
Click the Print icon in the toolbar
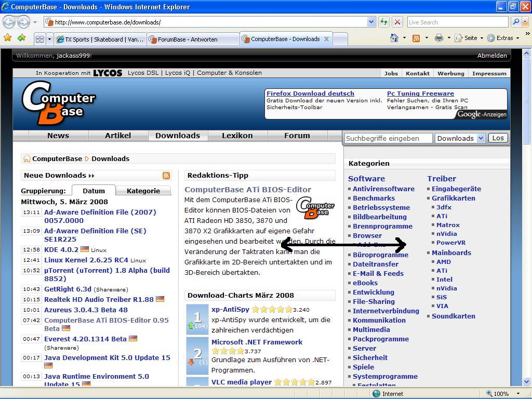(438, 38)
